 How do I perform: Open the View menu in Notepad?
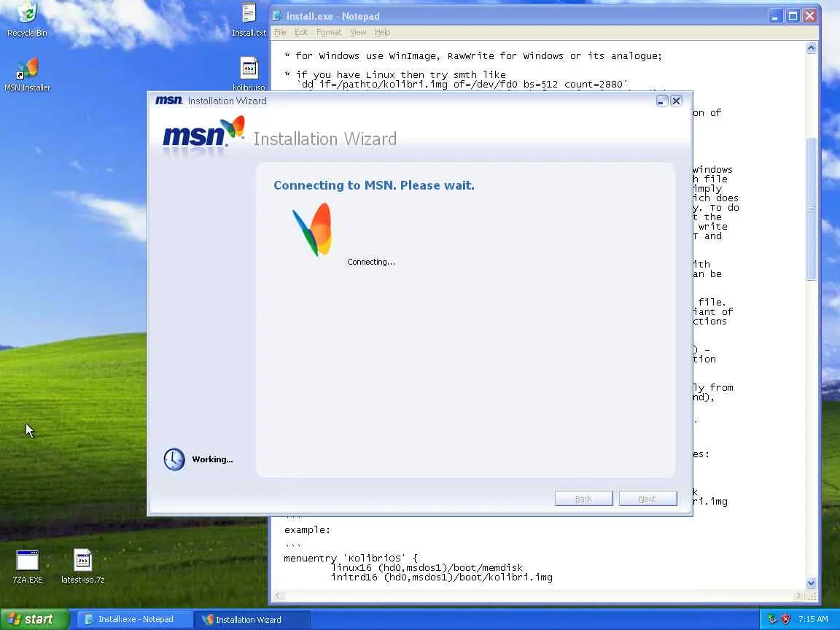click(358, 32)
